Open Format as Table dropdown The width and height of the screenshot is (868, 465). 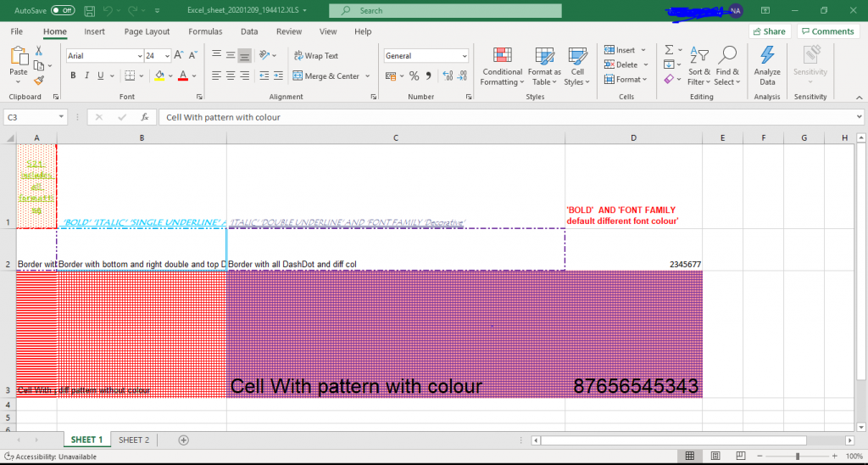[544, 66]
